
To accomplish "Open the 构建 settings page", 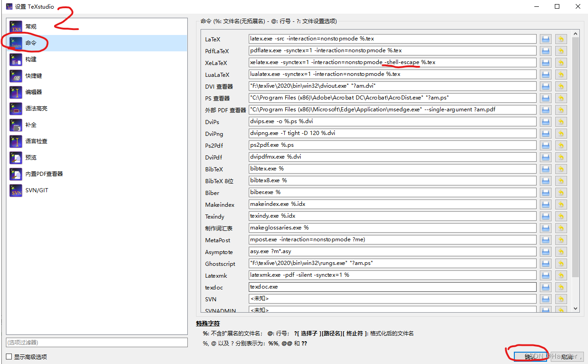I will [96, 60].
